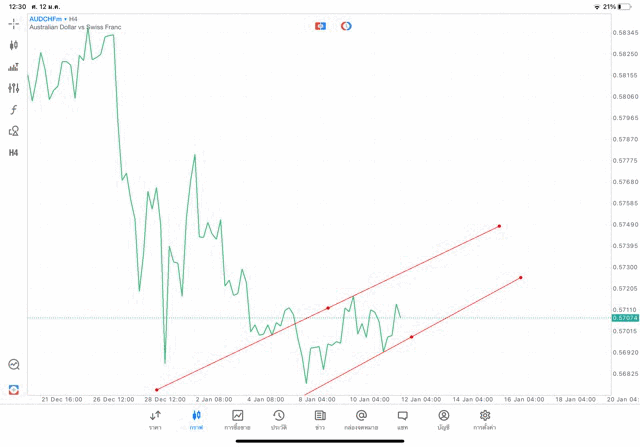Open H4 timeframe selector
The image size is (640, 447).
14,153
